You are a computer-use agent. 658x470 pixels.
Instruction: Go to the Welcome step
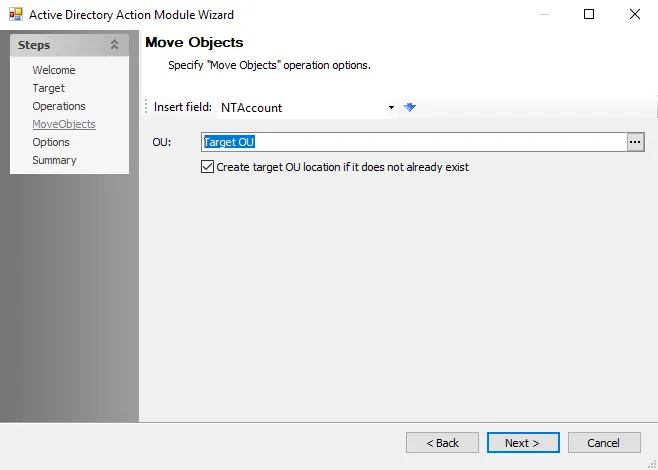(54, 70)
